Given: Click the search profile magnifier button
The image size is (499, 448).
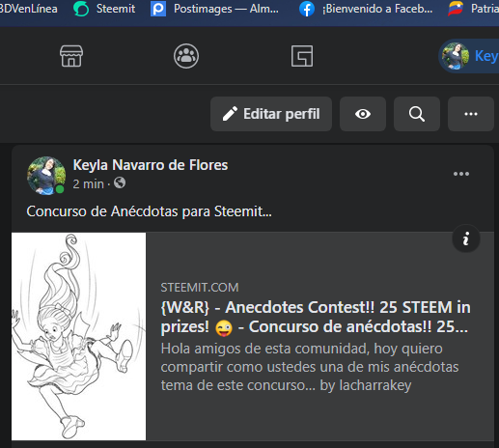Looking at the screenshot, I should pyautogui.click(x=417, y=114).
